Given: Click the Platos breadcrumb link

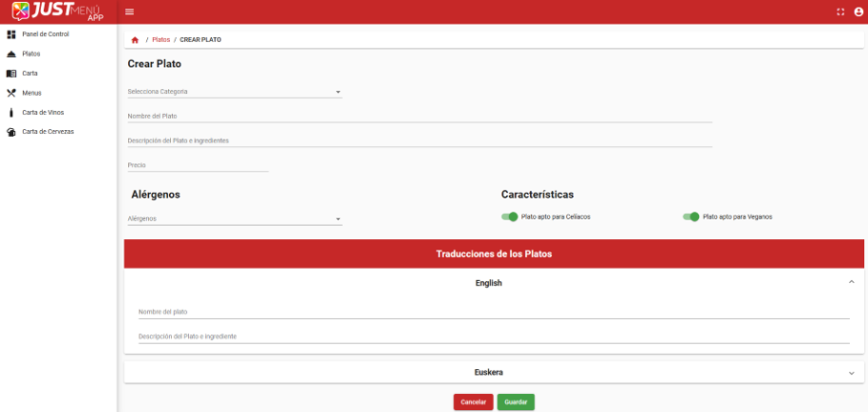Looking at the screenshot, I should (x=160, y=39).
